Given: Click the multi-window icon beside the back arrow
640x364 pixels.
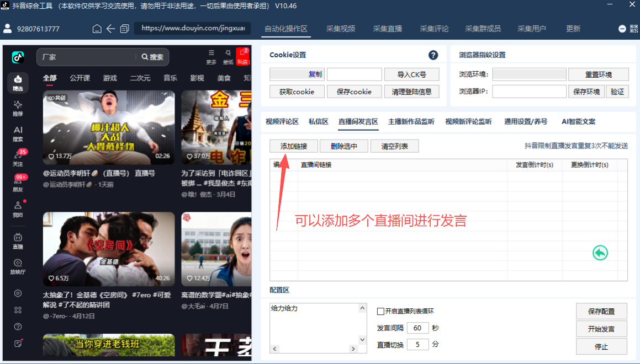Looking at the screenshot, I should click(124, 29).
